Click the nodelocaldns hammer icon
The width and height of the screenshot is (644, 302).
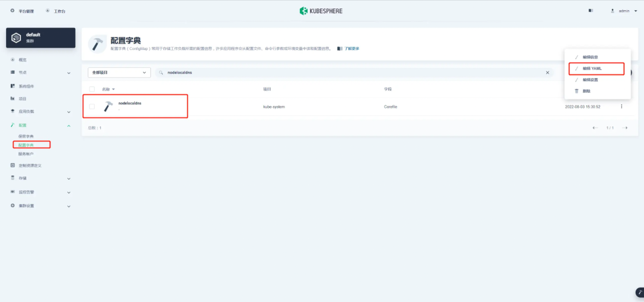[108, 106]
